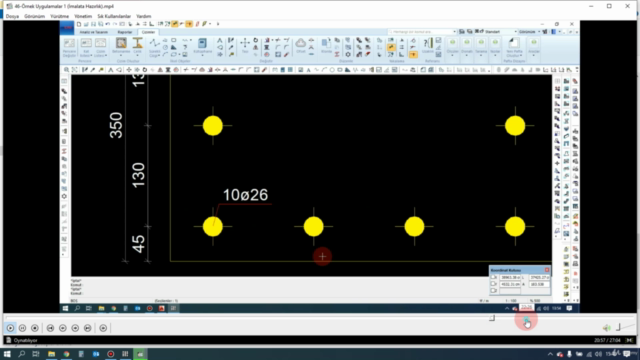Expand the Donatı dropdown
This screenshot has height=360, width=640.
[467, 47]
